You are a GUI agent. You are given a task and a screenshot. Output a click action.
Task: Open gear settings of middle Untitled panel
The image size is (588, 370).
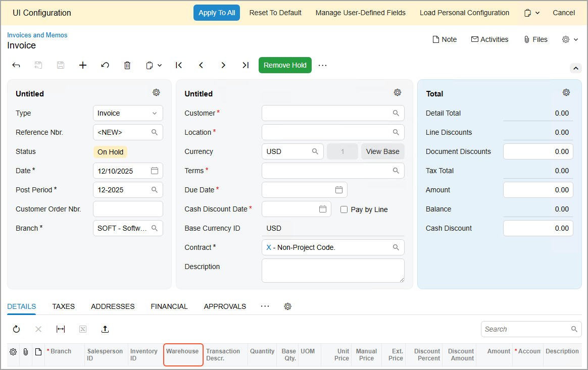click(398, 92)
